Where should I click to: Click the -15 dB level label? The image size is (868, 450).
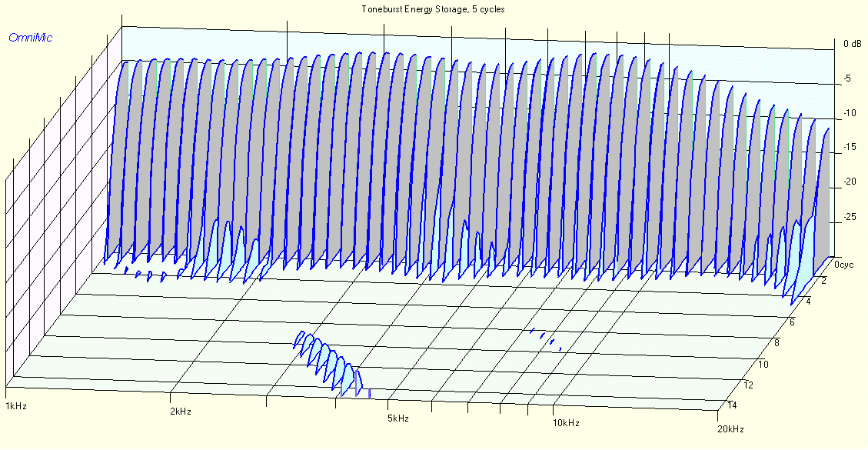(850, 148)
